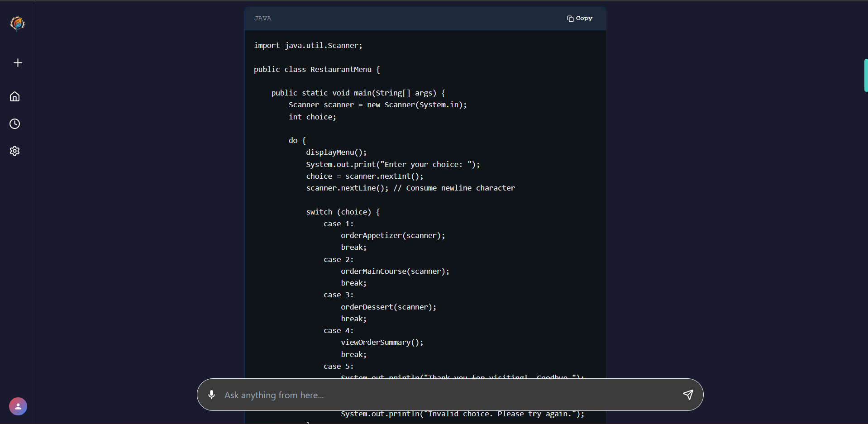Start a new chat with the plus icon

(x=18, y=63)
